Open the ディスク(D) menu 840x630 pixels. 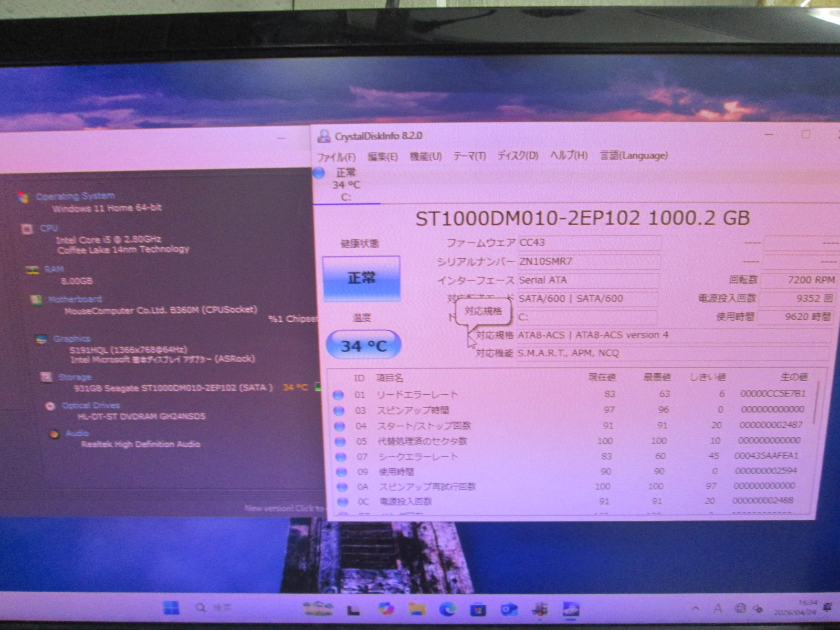pyautogui.click(x=518, y=156)
